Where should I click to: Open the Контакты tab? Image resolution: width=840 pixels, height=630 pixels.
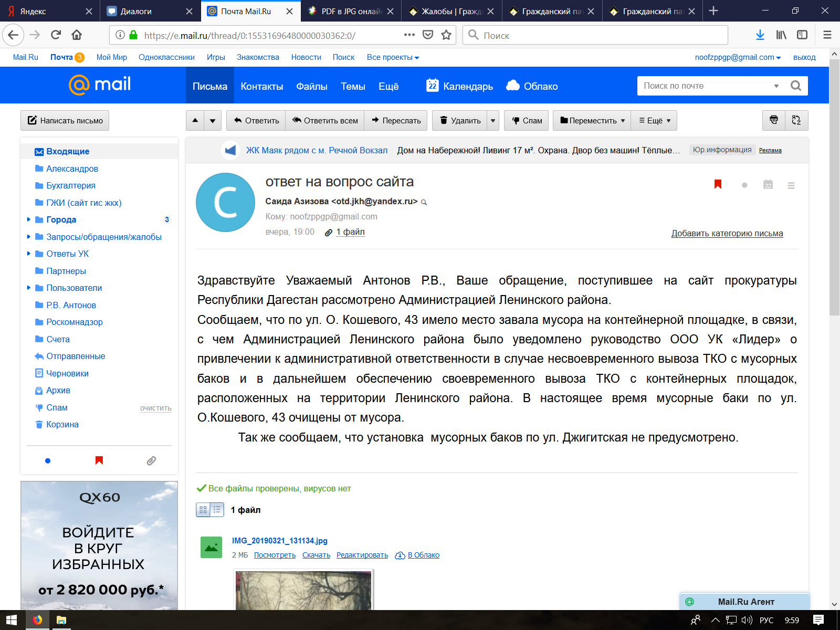coord(261,86)
